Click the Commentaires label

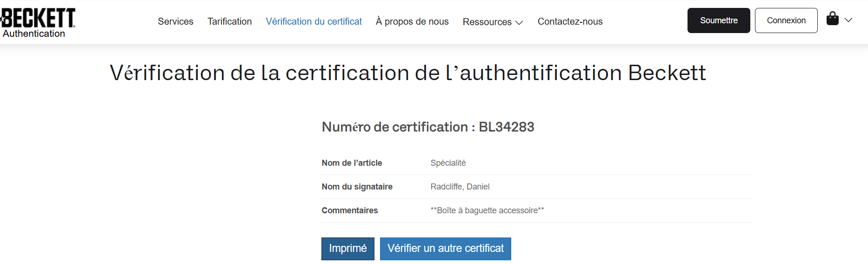pyautogui.click(x=350, y=210)
